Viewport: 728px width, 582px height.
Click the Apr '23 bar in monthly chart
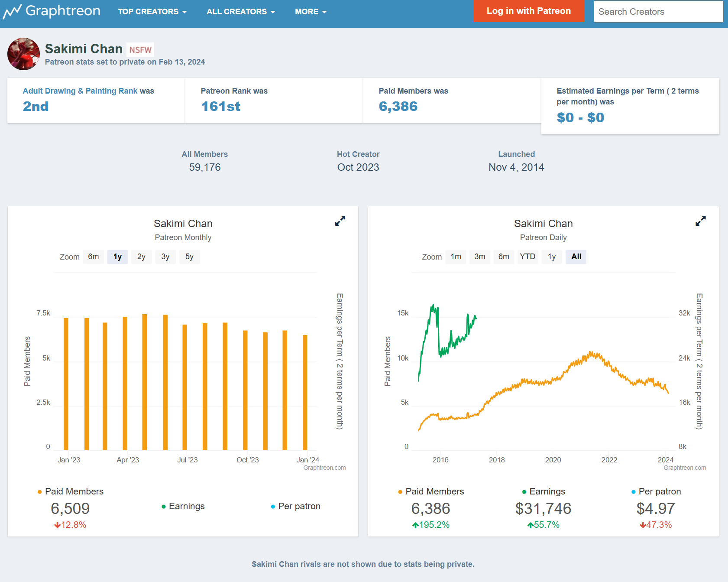pyautogui.click(x=125, y=384)
